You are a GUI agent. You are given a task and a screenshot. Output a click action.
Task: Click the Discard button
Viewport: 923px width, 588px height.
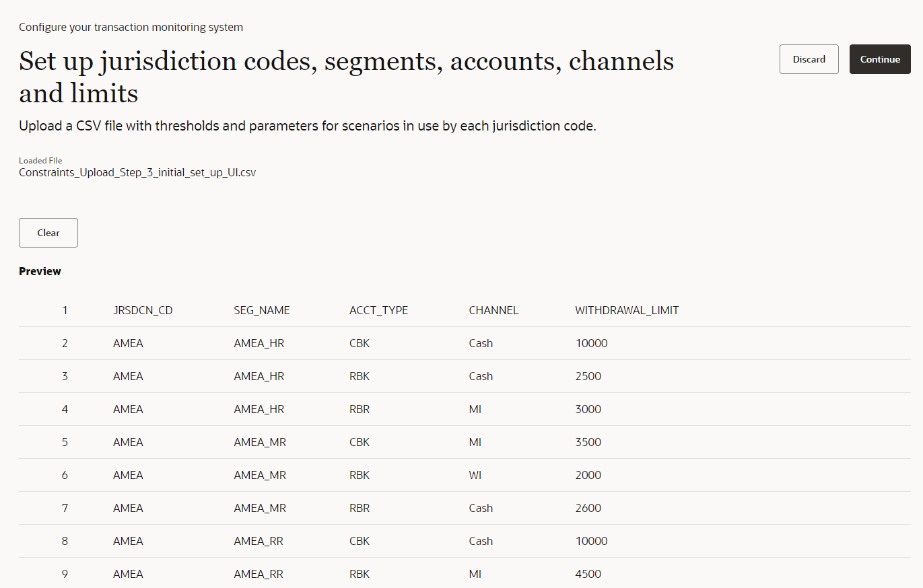click(x=809, y=59)
